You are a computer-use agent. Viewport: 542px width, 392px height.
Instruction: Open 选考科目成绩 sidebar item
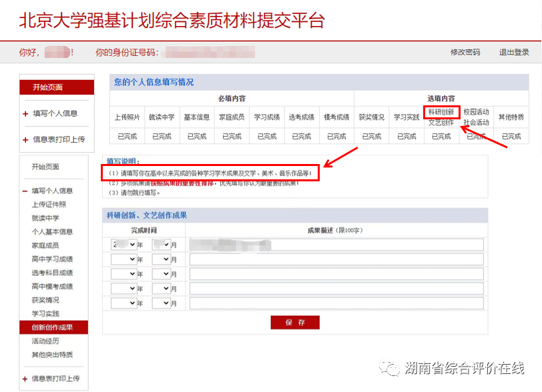tap(52, 273)
